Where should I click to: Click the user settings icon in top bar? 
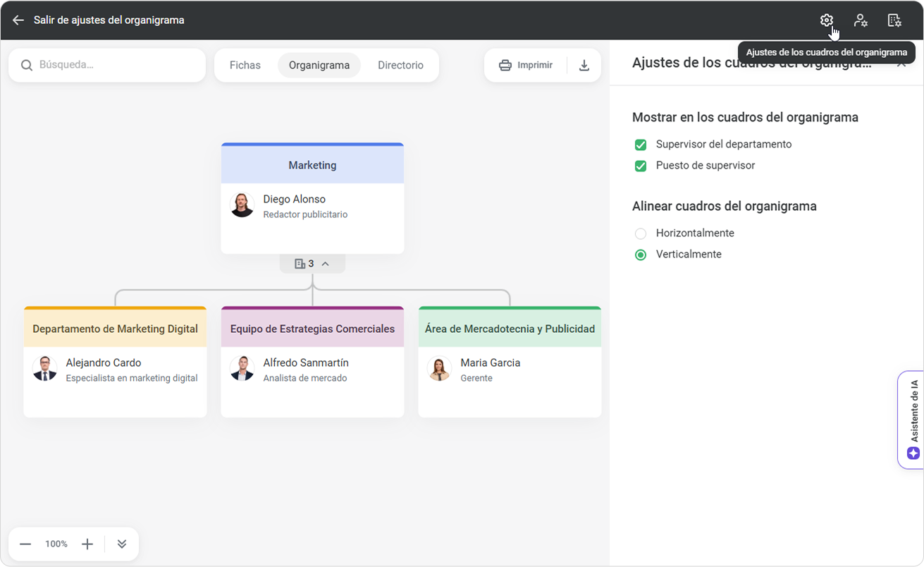coord(861,20)
